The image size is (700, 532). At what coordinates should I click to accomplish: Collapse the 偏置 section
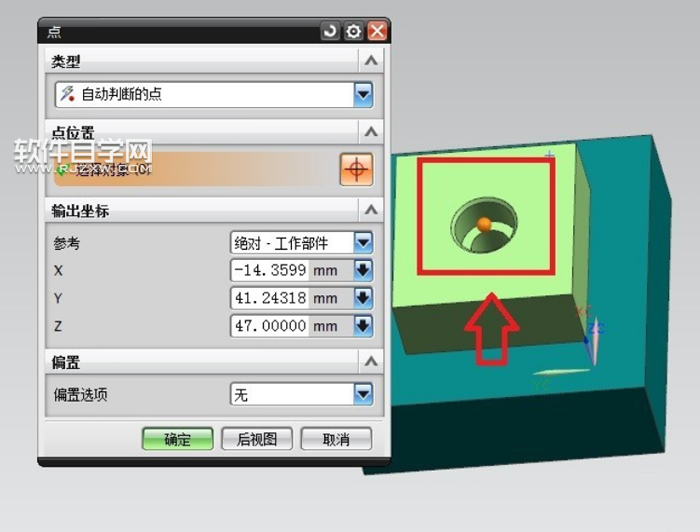pyautogui.click(x=371, y=361)
